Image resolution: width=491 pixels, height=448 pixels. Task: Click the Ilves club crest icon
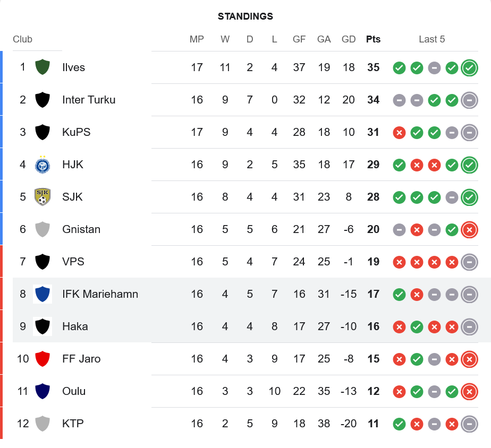click(x=43, y=67)
